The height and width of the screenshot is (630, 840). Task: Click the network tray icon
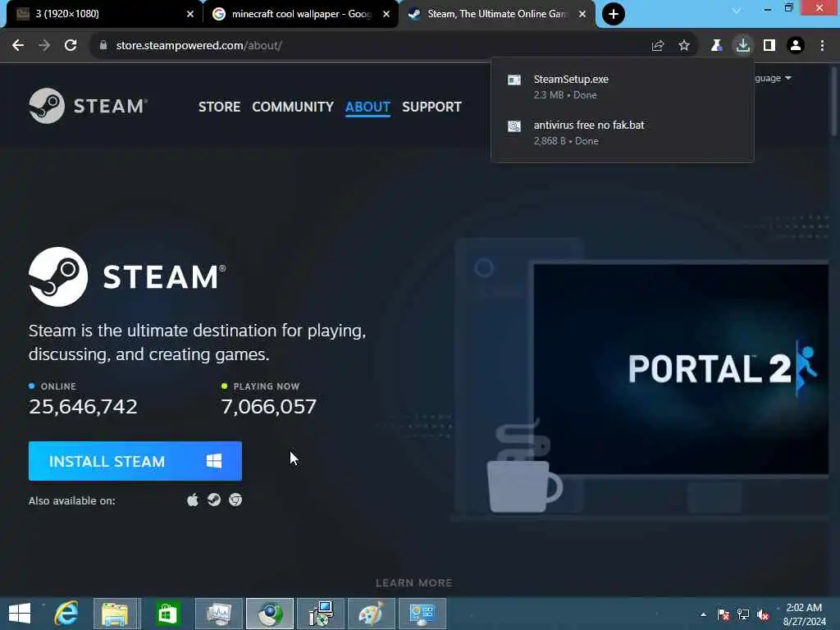click(x=743, y=614)
